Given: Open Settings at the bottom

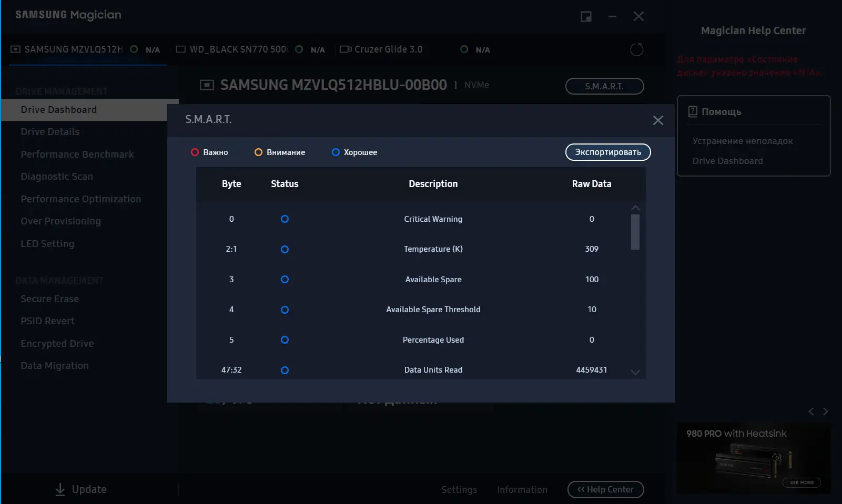Looking at the screenshot, I should (459, 490).
